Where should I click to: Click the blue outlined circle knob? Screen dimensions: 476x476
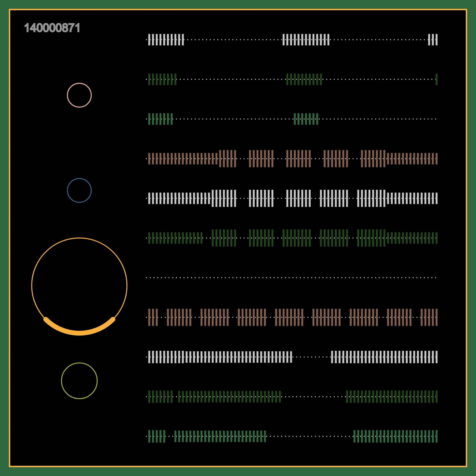tap(79, 190)
